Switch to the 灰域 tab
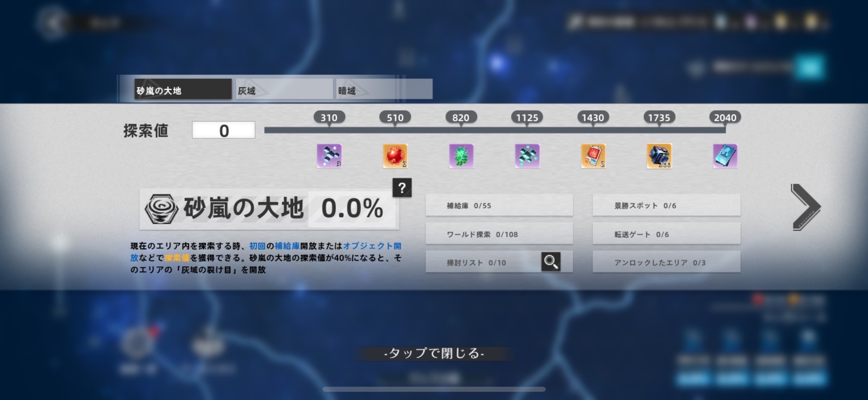 pyautogui.click(x=284, y=89)
